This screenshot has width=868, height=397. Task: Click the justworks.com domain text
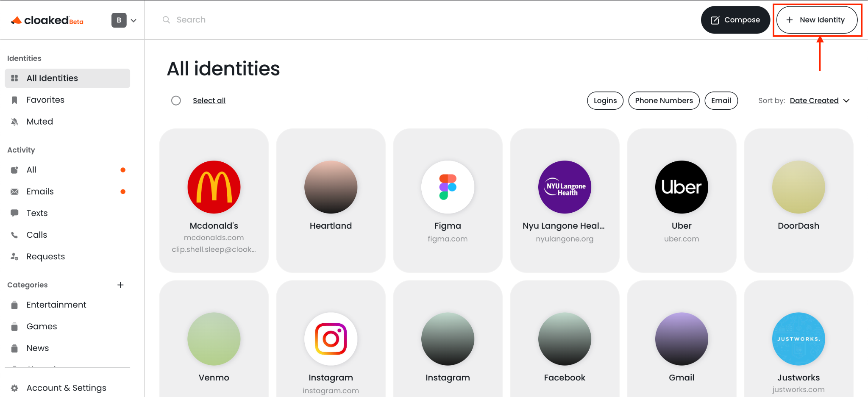pos(798,389)
